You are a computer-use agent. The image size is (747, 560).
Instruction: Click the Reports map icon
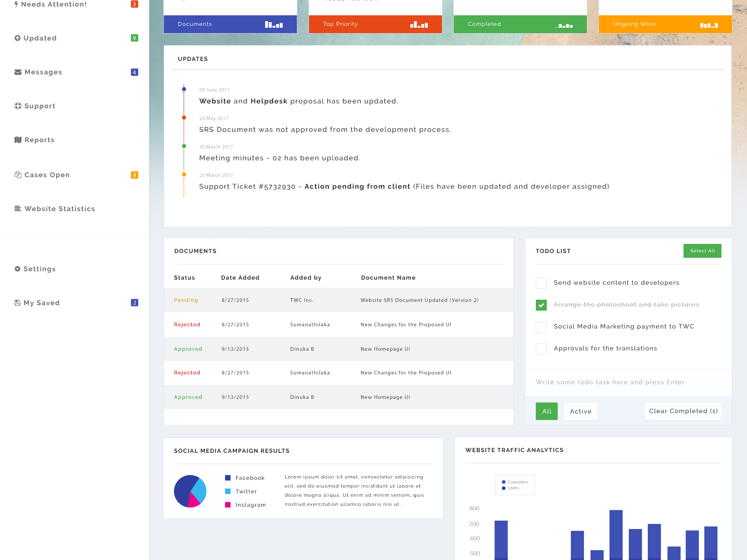tap(18, 140)
